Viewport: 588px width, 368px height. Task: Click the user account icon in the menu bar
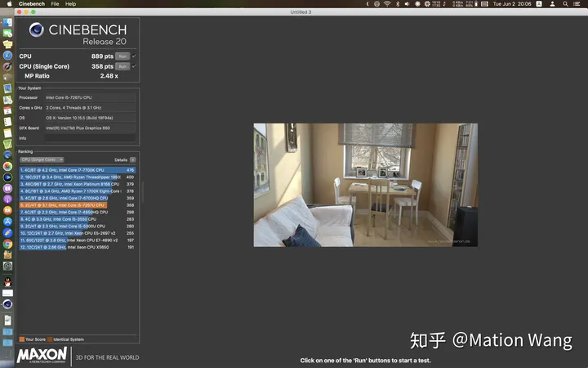click(552, 4)
